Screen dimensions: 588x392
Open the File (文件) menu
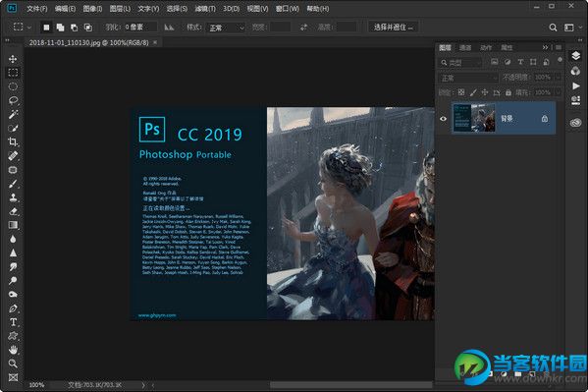coord(36,8)
